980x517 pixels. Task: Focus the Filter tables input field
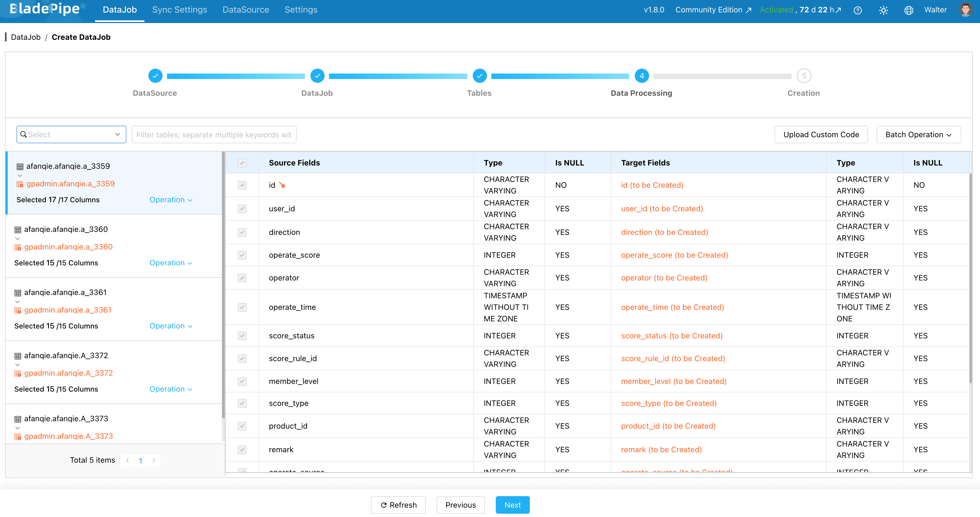[x=214, y=134]
